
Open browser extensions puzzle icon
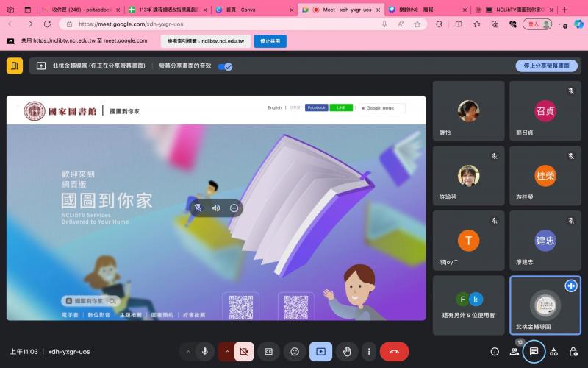[439, 24]
